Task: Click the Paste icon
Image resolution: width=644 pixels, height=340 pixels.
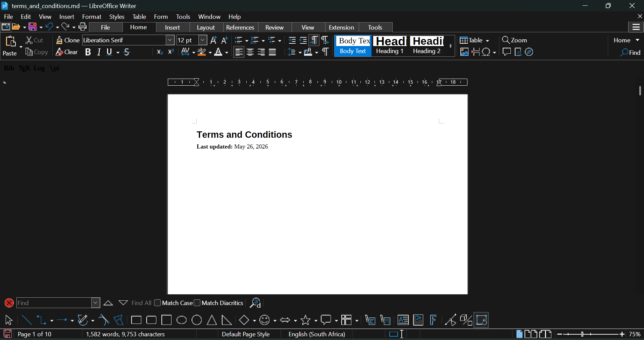Action: [x=10, y=41]
